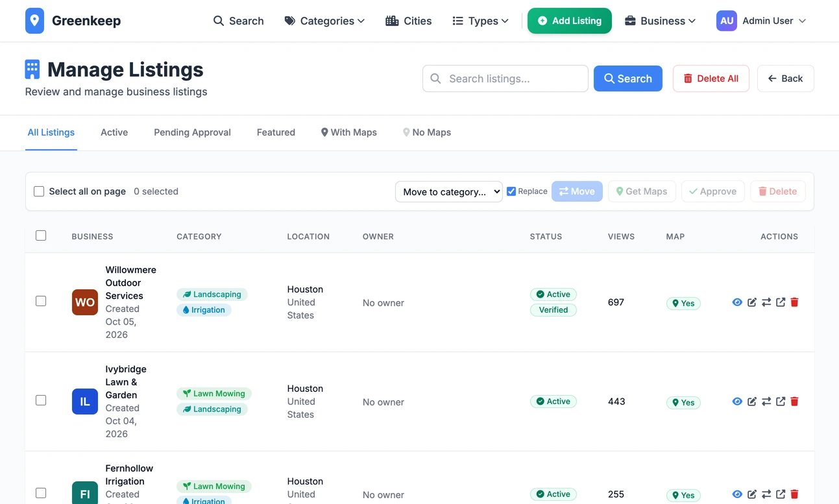View the Fernhollow Irrigation listing (eye icon)
Viewport: 839px width, 504px height.
tap(737, 494)
